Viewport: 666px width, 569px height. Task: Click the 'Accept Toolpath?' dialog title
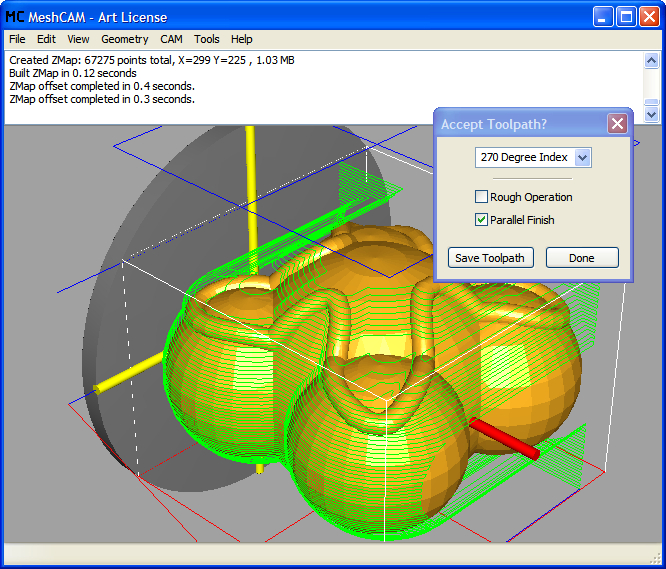[494, 124]
